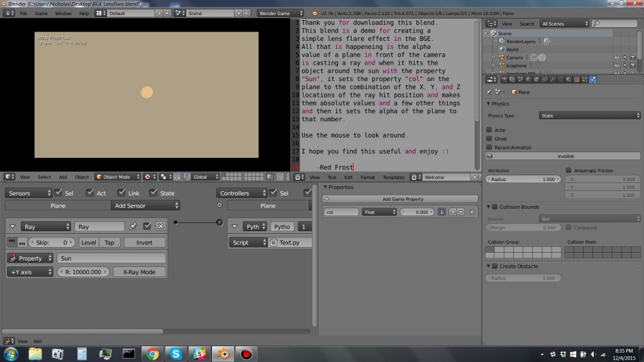The image size is (644, 362).
Task: Collapse the Collision Bounds panel
Action: (488, 207)
